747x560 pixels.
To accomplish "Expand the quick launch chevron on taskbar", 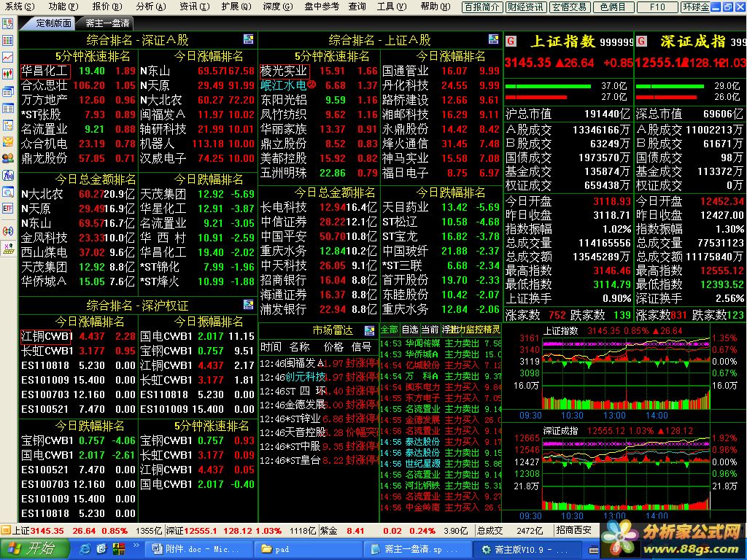I will click(x=136, y=545).
